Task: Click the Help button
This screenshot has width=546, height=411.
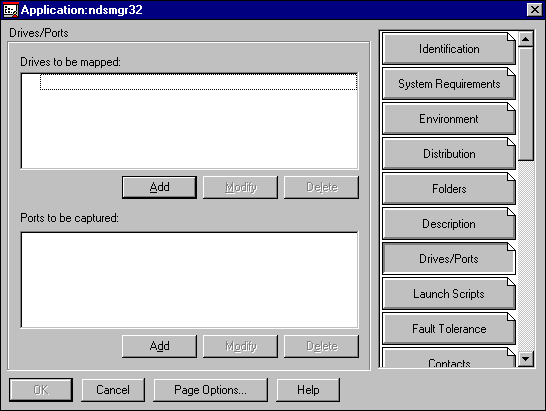Action: pyautogui.click(x=308, y=390)
